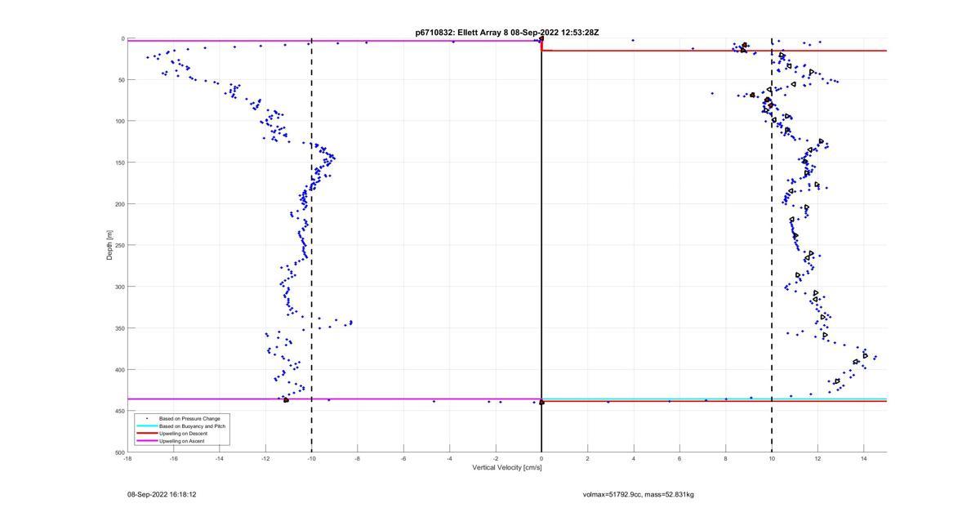Click depth axis tick label "450"
This screenshot has width=980, height=508.
pyautogui.click(x=119, y=411)
